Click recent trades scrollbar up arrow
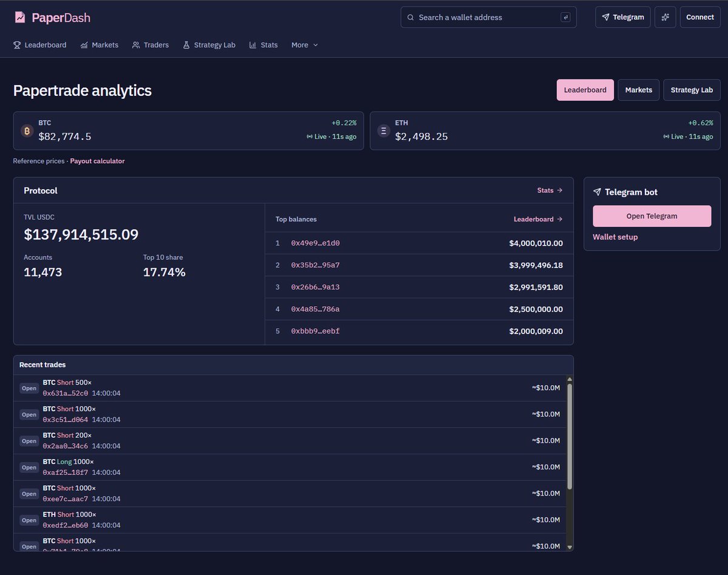 point(569,379)
